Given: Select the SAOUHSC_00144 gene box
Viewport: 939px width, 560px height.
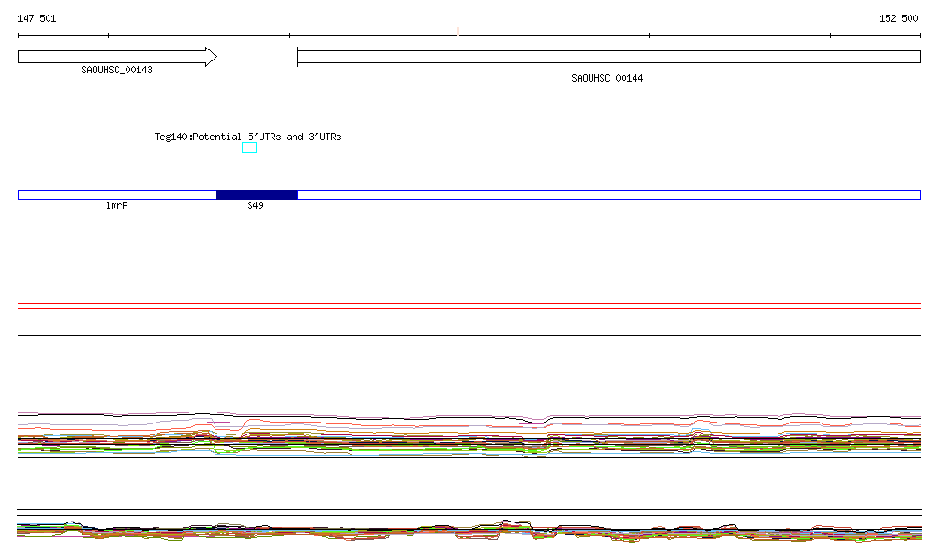Looking at the screenshot, I should 607,57.
